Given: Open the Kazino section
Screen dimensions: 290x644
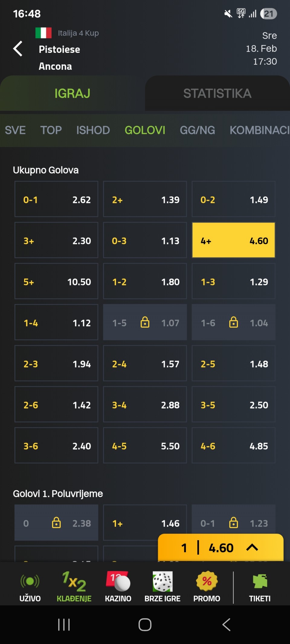Looking at the screenshot, I should (x=118, y=587).
